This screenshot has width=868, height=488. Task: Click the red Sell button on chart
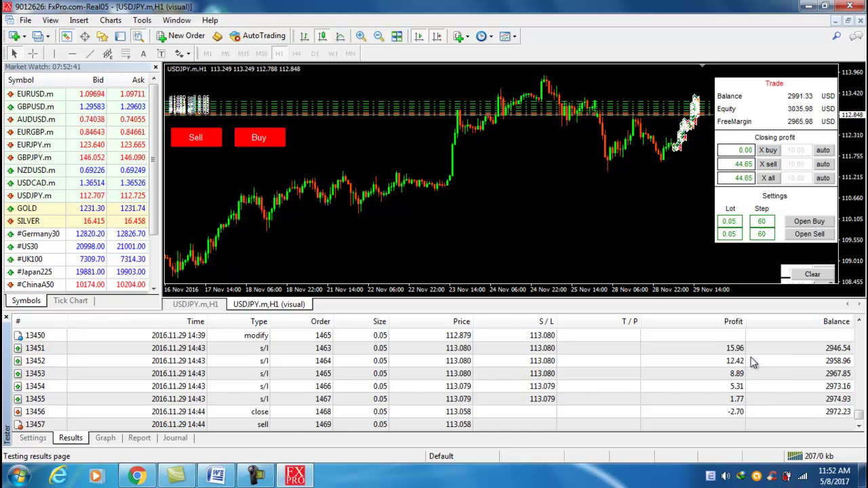pos(196,138)
